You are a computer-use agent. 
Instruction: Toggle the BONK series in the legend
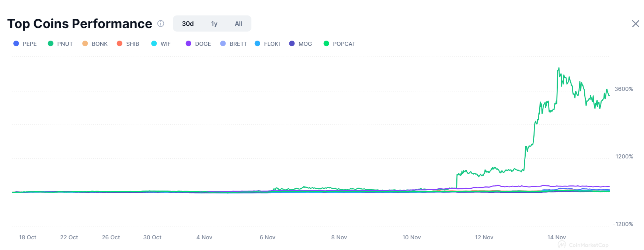[95, 44]
